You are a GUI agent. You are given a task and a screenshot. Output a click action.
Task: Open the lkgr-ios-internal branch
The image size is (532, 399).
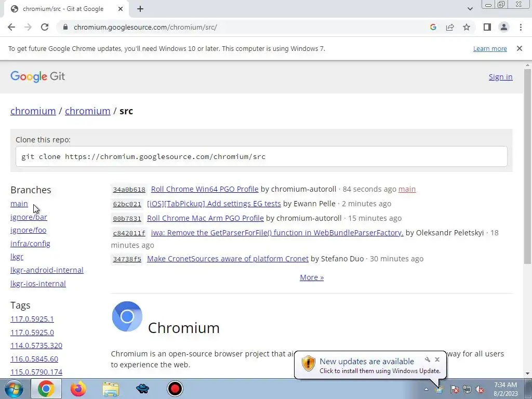point(38,284)
